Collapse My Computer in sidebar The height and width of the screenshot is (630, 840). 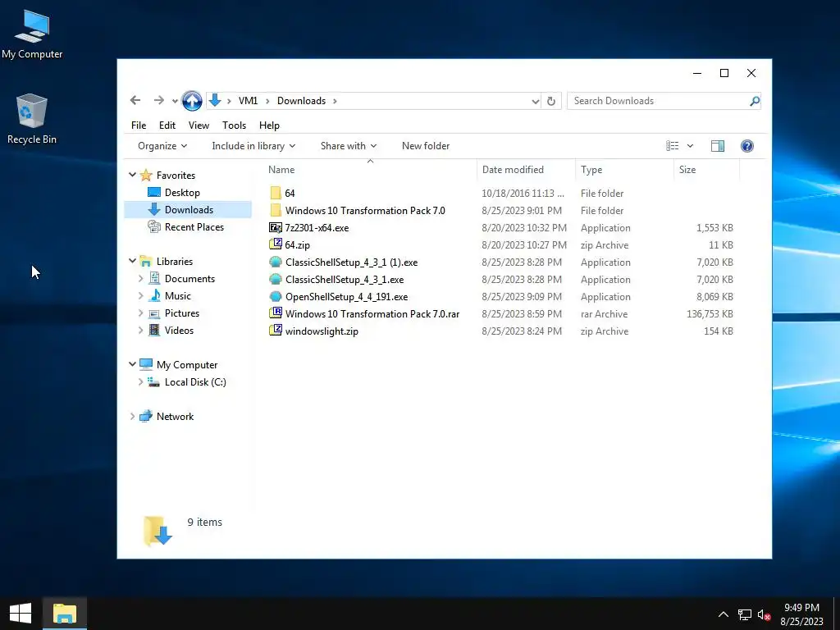(132, 364)
